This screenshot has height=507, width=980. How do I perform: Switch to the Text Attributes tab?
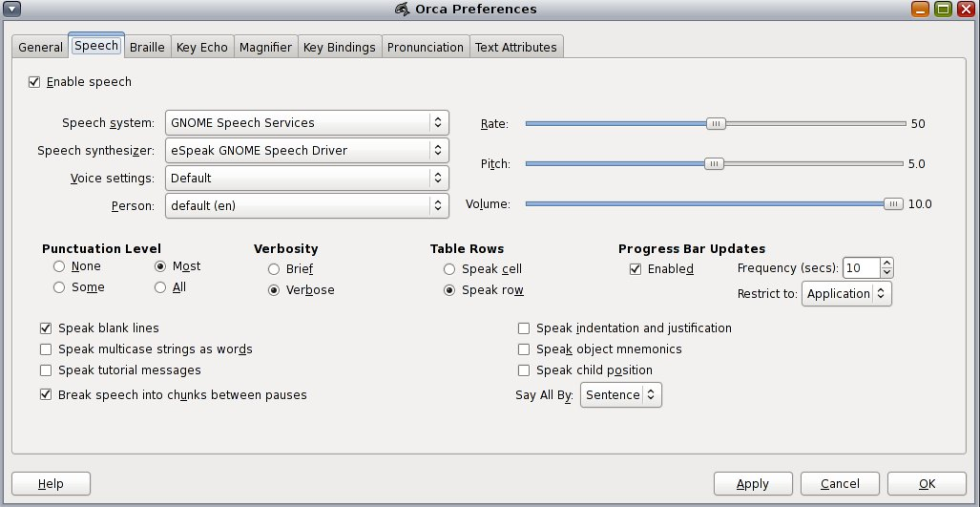tap(516, 48)
